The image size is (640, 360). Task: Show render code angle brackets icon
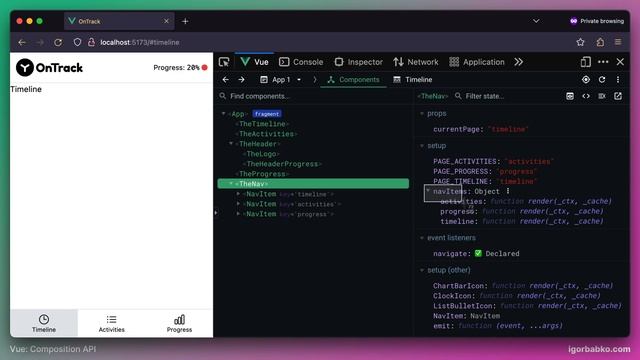pos(586,96)
